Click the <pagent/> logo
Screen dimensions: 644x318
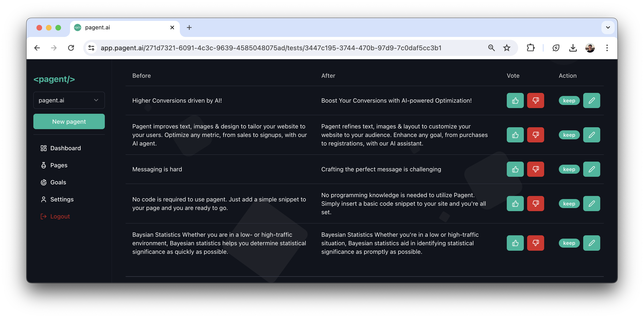(54, 79)
